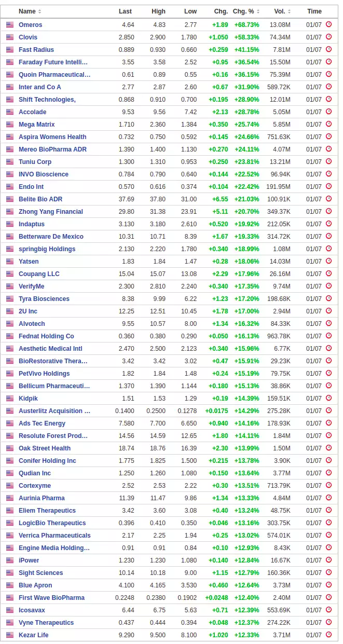343x644 pixels.
Task: Open Resolute Forest Prod… link
Action: point(53,436)
